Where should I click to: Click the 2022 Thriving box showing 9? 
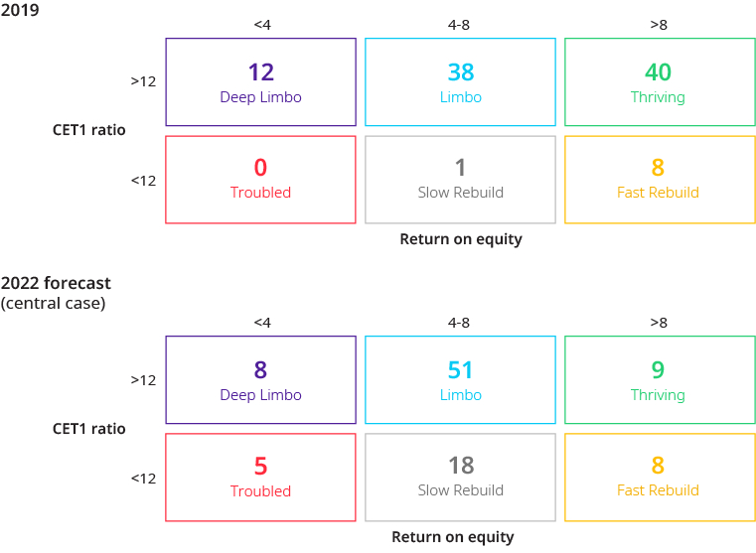[x=658, y=380]
